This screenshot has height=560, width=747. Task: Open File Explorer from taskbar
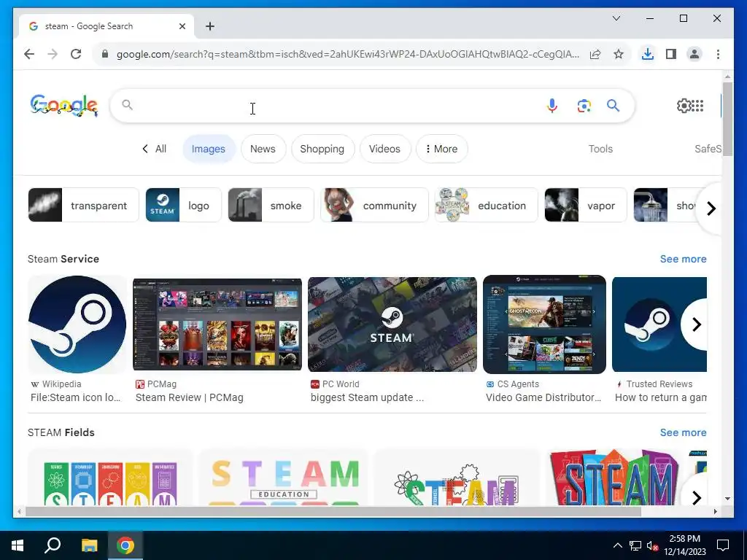[x=89, y=545]
